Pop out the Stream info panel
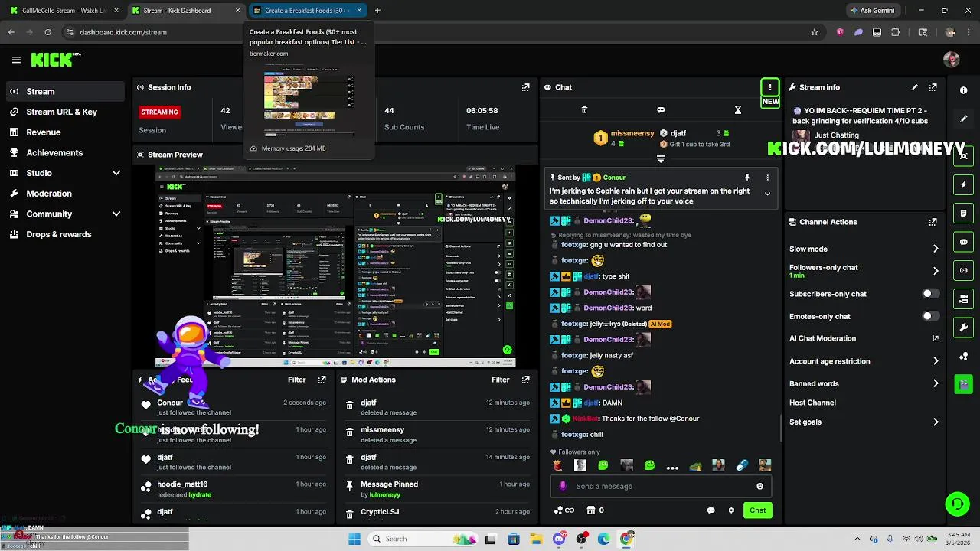Viewport: 980px width, 551px height. click(x=933, y=87)
